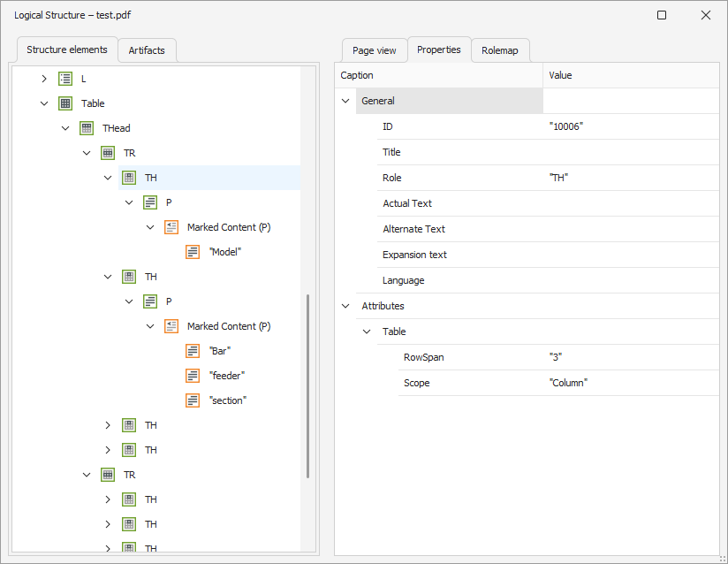Click the icon next to "section" item
This screenshot has width=728, height=564.
(x=193, y=400)
